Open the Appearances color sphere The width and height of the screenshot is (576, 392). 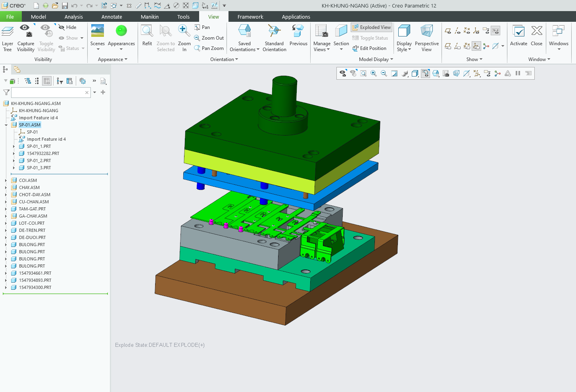[x=121, y=31]
